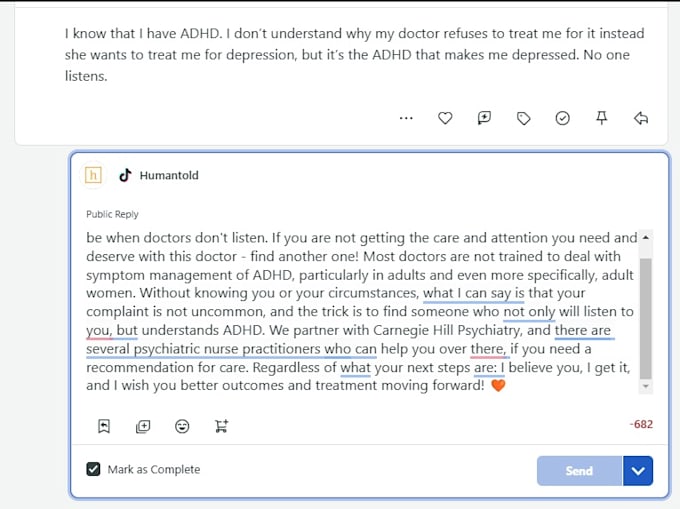Click the reply arrow icon

click(x=641, y=118)
